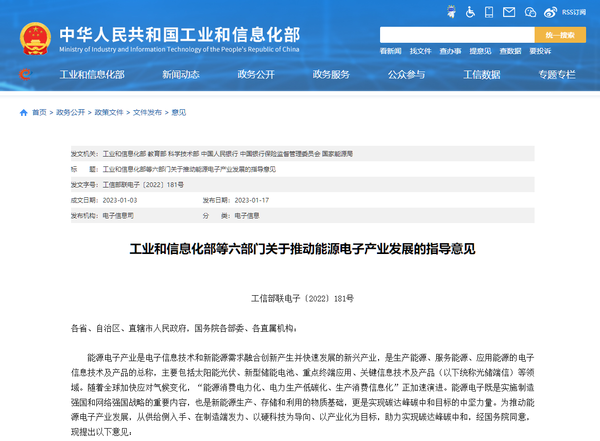
Task: Open the 看新闻 quick link
Action: [x=390, y=51]
